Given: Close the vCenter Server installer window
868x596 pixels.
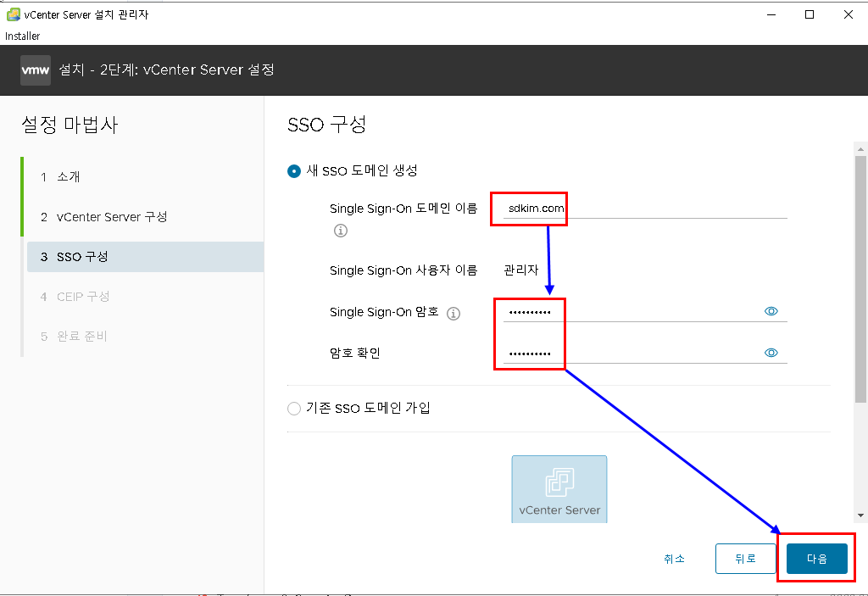Looking at the screenshot, I should pyautogui.click(x=848, y=14).
